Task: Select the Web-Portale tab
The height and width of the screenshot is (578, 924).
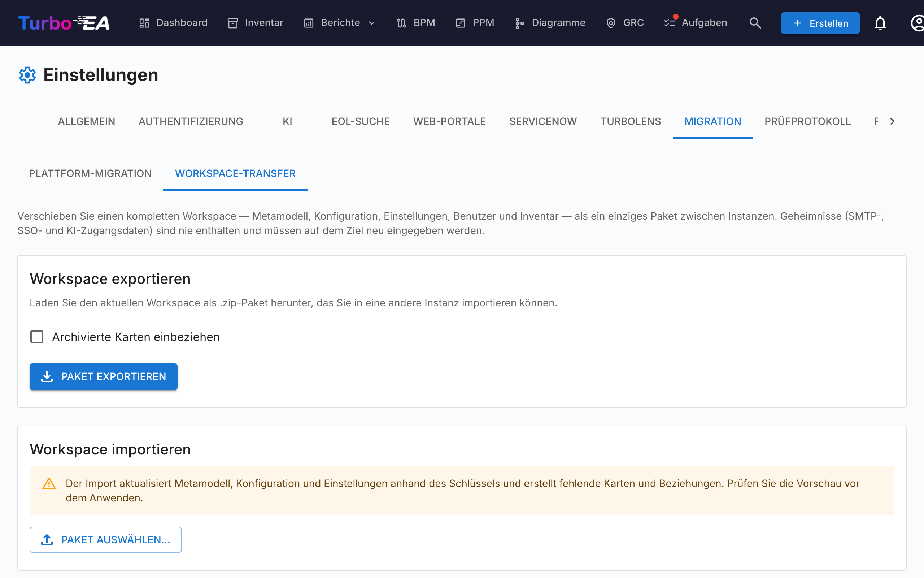Action: coord(449,122)
